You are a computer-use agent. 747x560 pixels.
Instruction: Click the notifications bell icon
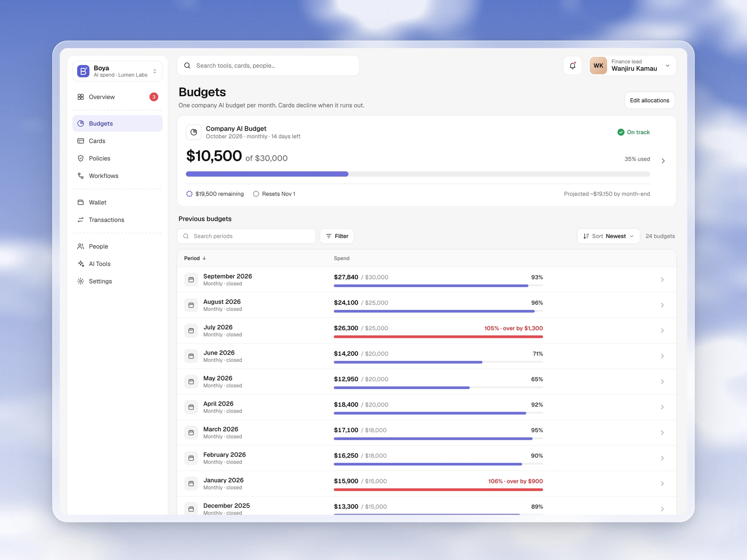click(572, 66)
